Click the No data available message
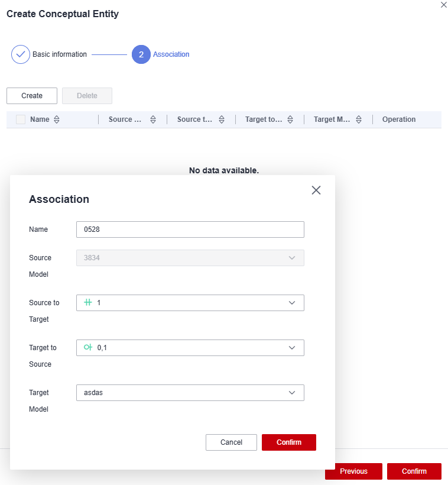 pos(224,170)
